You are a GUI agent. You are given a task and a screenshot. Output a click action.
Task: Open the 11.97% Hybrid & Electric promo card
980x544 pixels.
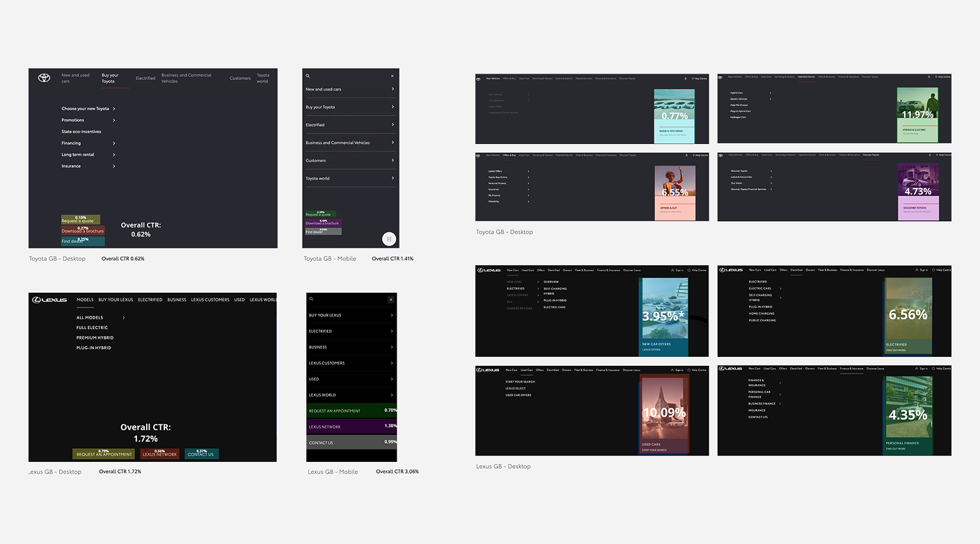click(917, 115)
